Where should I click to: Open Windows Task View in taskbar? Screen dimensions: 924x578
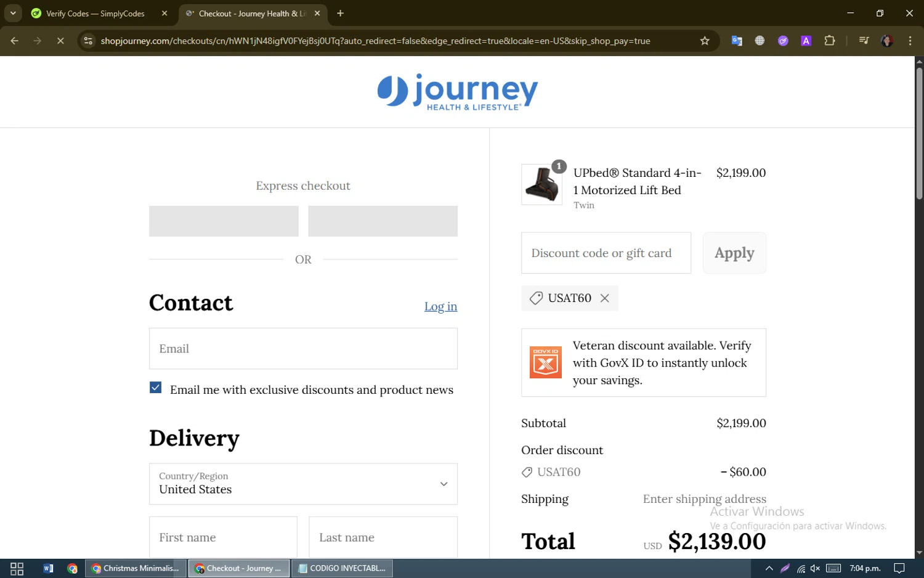pyautogui.click(x=17, y=568)
